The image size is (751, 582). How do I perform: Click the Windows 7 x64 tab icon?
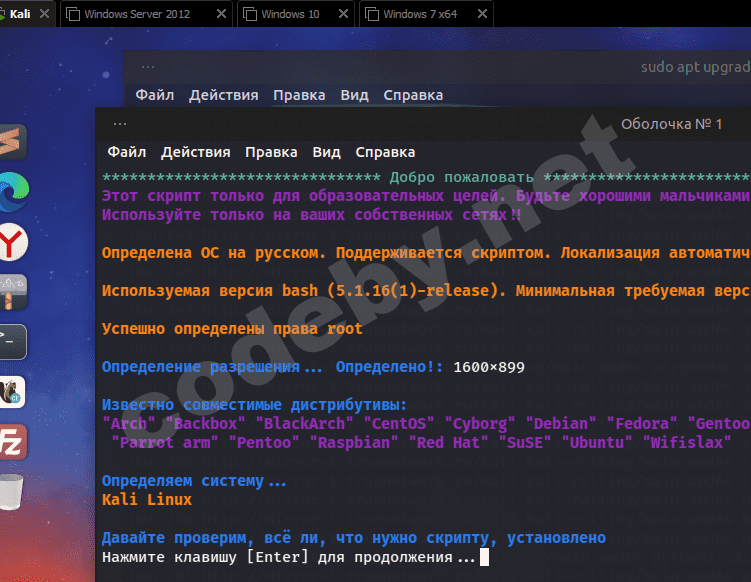click(372, 14)
